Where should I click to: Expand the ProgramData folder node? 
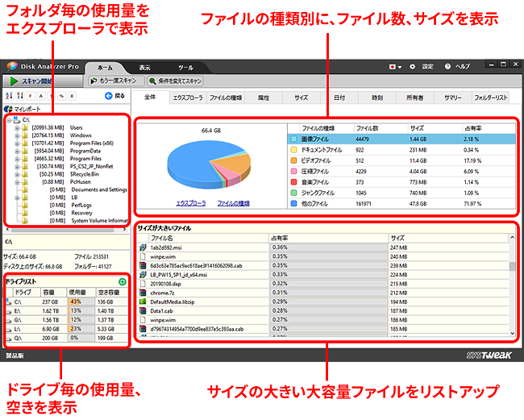[17, 151]
